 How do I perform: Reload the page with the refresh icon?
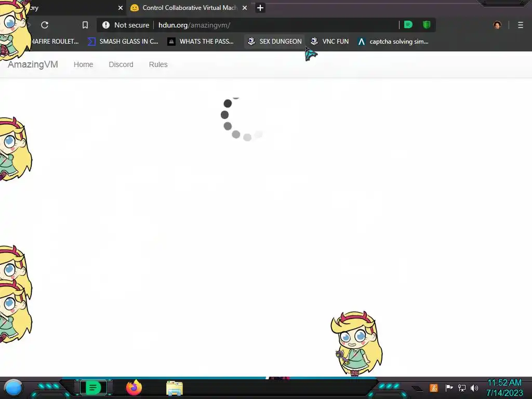(x=45, y=25)
